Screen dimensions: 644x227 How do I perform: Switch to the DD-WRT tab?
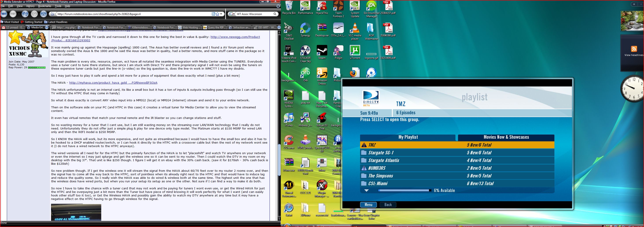point(265,28)
